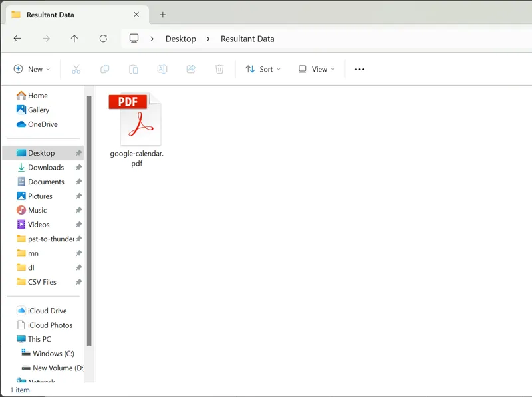Open the See more options menu
Screen dimensions: 532x397
360,69
